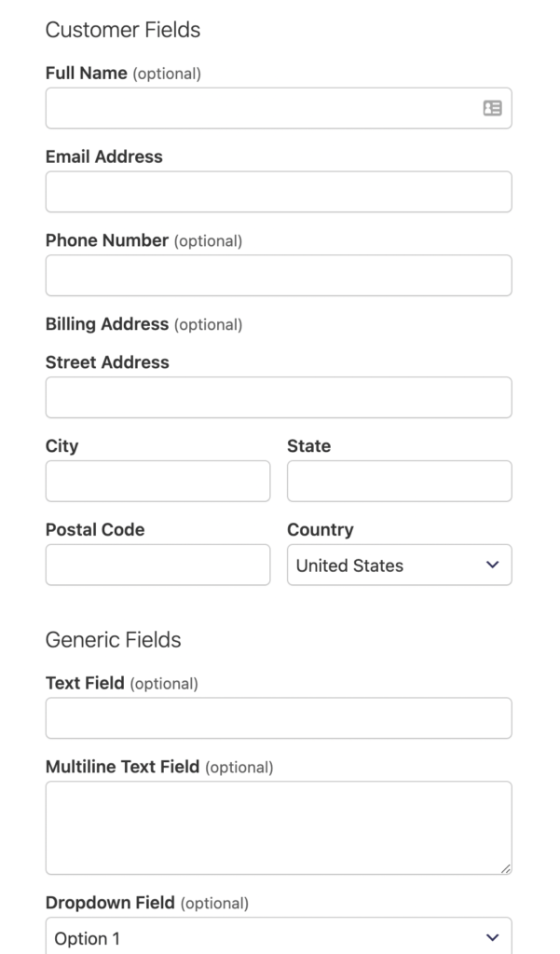The width and height of the screenshot is (560, 954).
Task: Click the Phone Number input field
Action: tap(278, 276)
